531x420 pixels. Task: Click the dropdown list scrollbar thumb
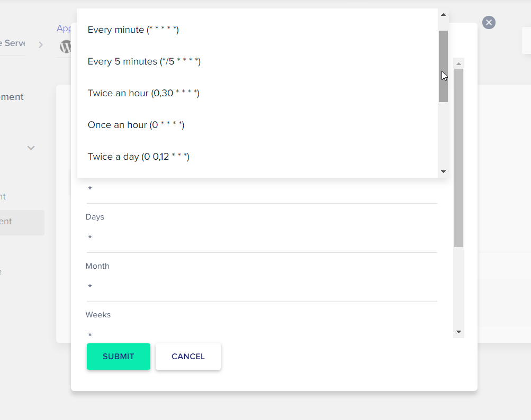(443, 66)
